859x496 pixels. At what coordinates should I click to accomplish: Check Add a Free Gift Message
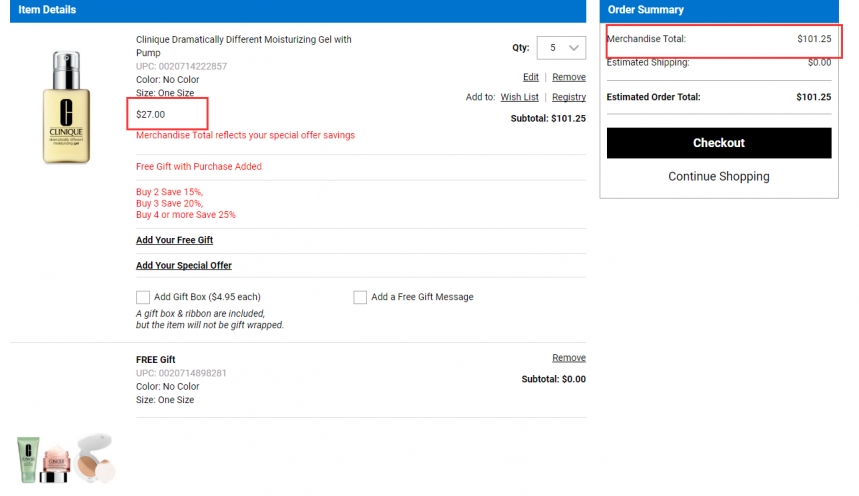click(360, 297)
